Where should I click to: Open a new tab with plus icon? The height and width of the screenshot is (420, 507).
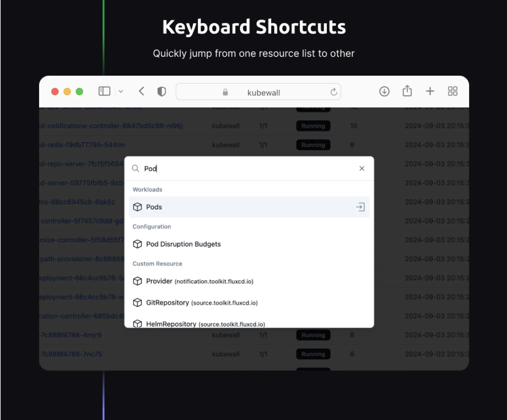(x=430, y=91)
